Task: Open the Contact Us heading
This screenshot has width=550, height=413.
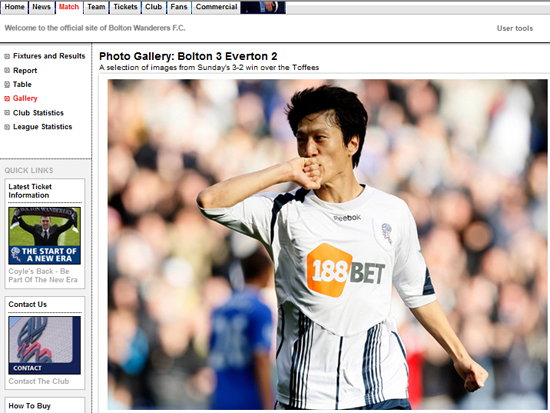Action: click(x=27, y=305)
